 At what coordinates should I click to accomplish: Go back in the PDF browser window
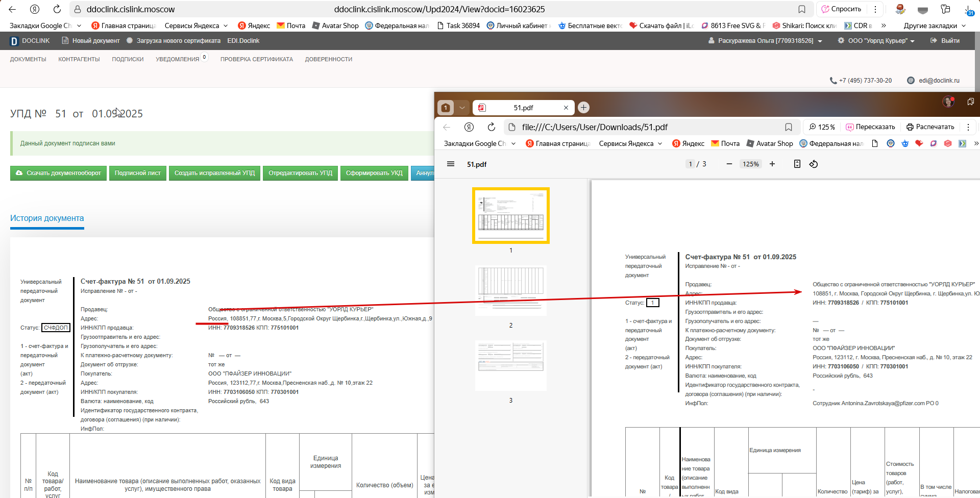tap(447, 127)
